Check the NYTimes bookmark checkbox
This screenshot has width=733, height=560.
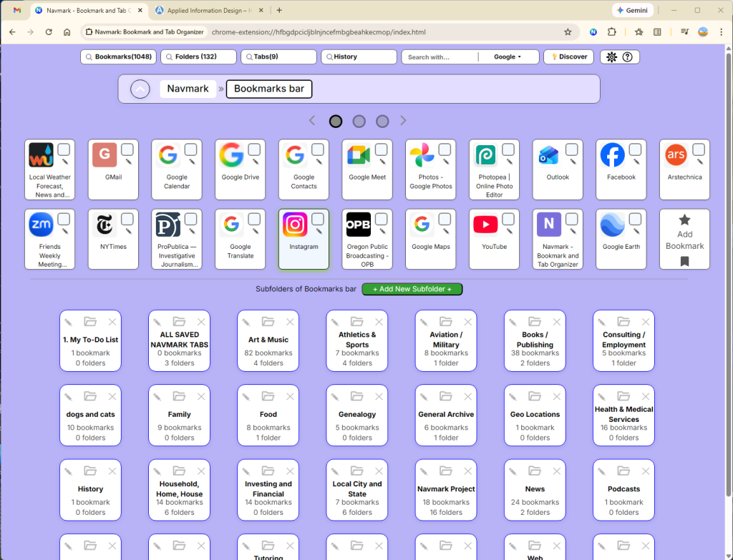pos(127,219)
